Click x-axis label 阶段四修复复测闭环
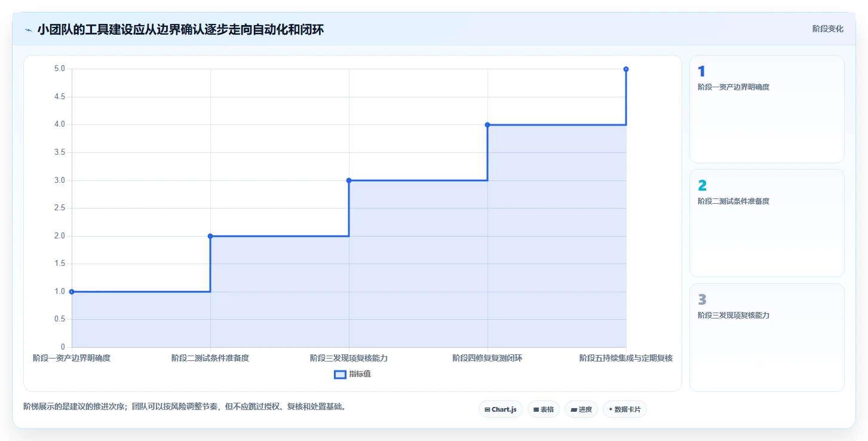This screenshot has width=868, height=441. (487, 359)
